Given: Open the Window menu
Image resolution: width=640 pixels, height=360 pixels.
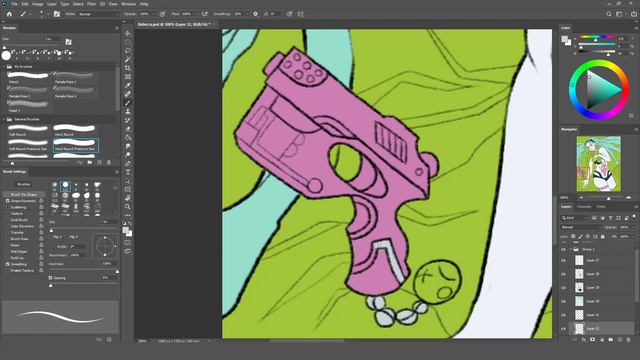Looking at the screenshot, I should [x=128, y=4].
